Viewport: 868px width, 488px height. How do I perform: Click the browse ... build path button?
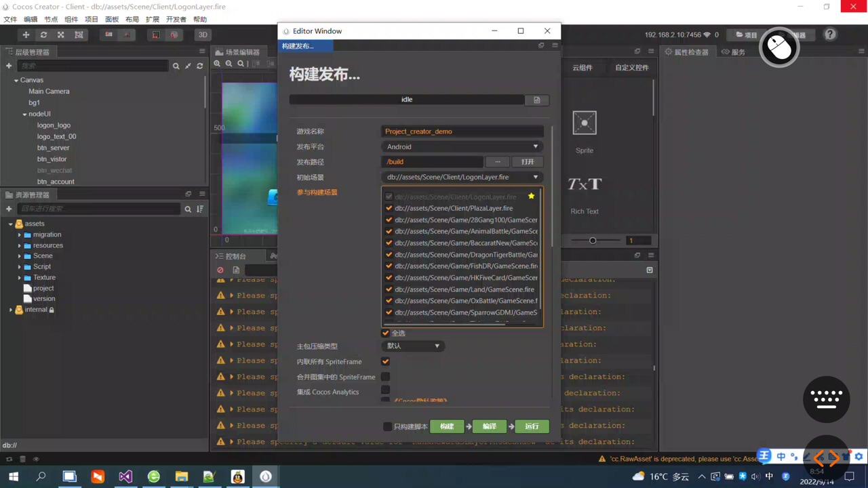497,162
